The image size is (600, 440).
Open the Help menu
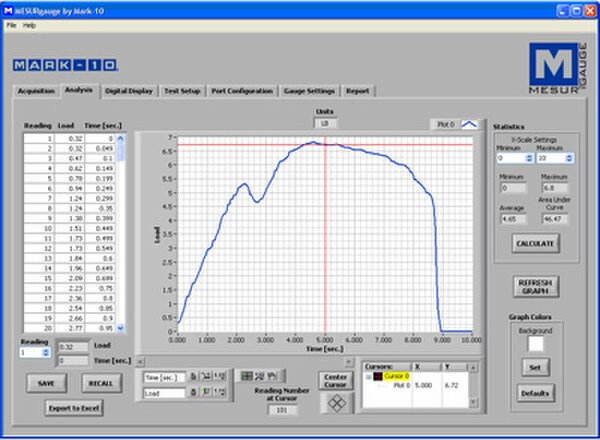point(29,26)
